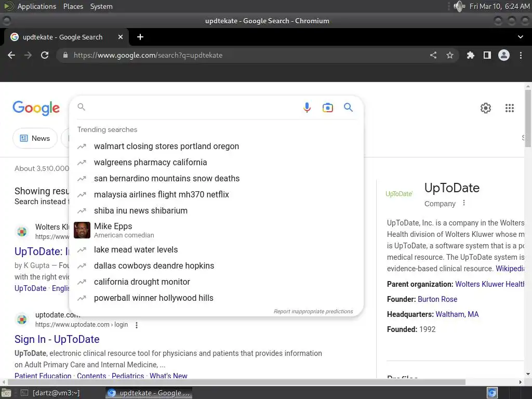Go back to the previous page
Screen dimensions: 532x399
[x=11, y=55]
